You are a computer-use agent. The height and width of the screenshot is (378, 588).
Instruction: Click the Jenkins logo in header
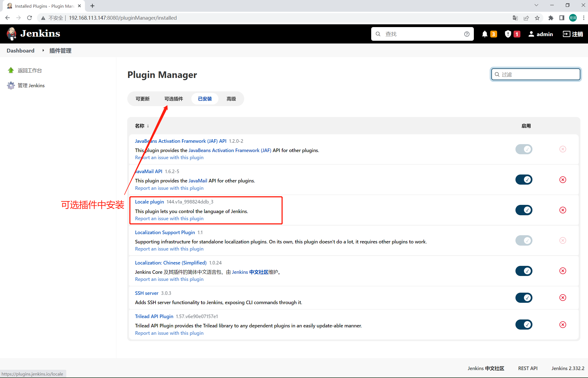[33, 34]
